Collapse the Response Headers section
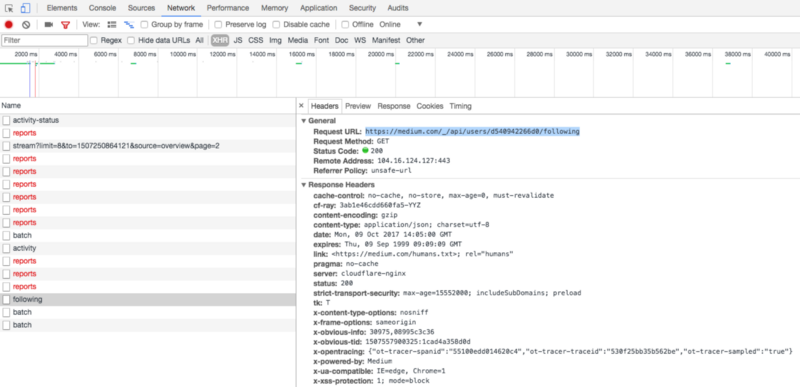 [x=304, y=185]
